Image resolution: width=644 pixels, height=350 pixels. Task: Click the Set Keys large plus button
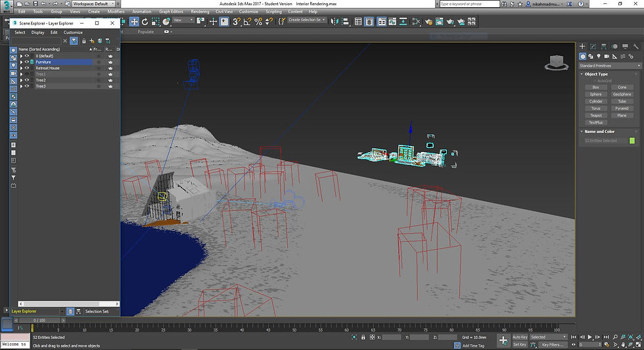[x=503, y=340]
